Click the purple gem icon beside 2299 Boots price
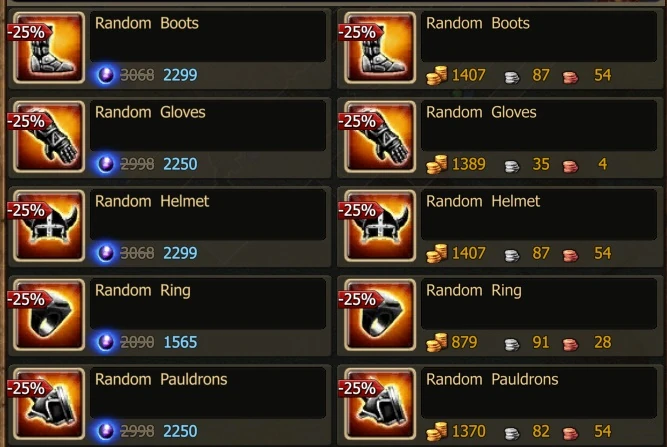Viewport: 667px width, 447px height. (x=105, y=75)
